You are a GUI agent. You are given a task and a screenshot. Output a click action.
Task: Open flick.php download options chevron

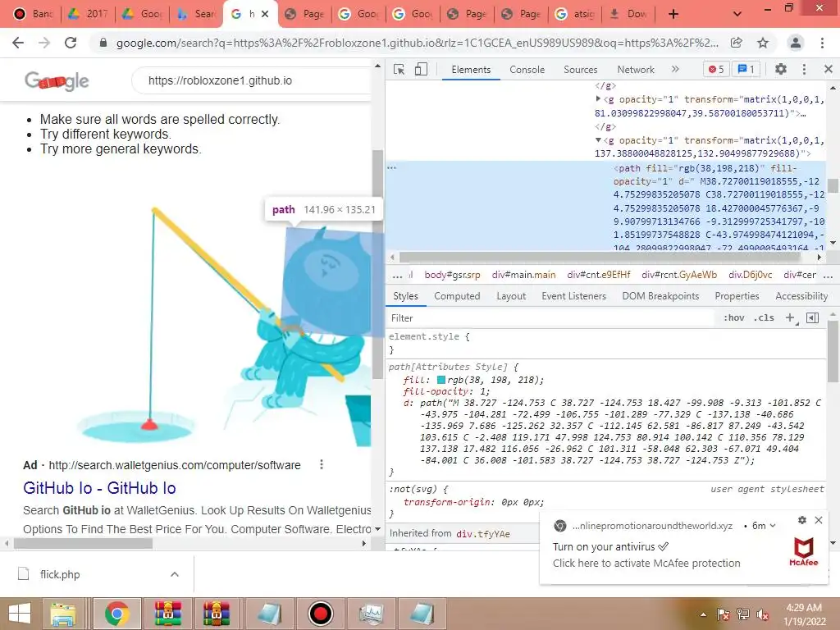(174, 574)
